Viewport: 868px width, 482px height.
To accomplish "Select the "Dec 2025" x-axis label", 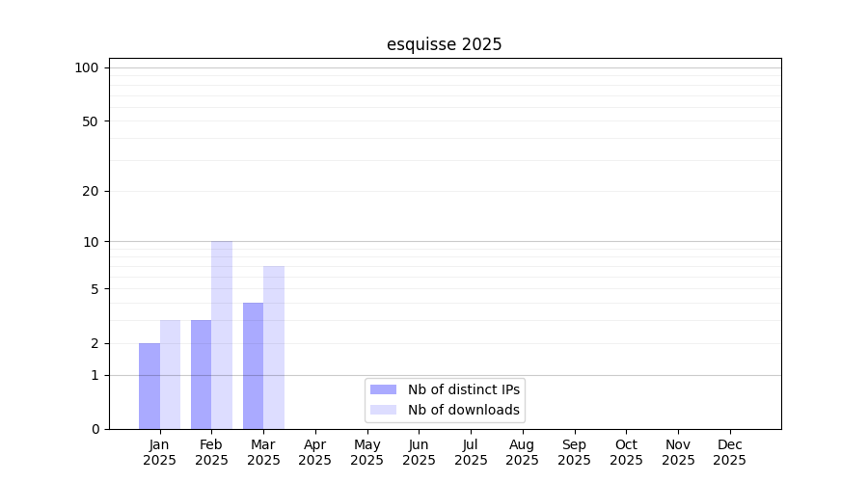I will (x=730, y=452).
